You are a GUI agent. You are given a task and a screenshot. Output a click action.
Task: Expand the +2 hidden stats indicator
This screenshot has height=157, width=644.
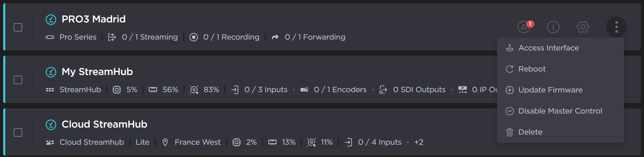pyautogui.click(x=419, y=142)
